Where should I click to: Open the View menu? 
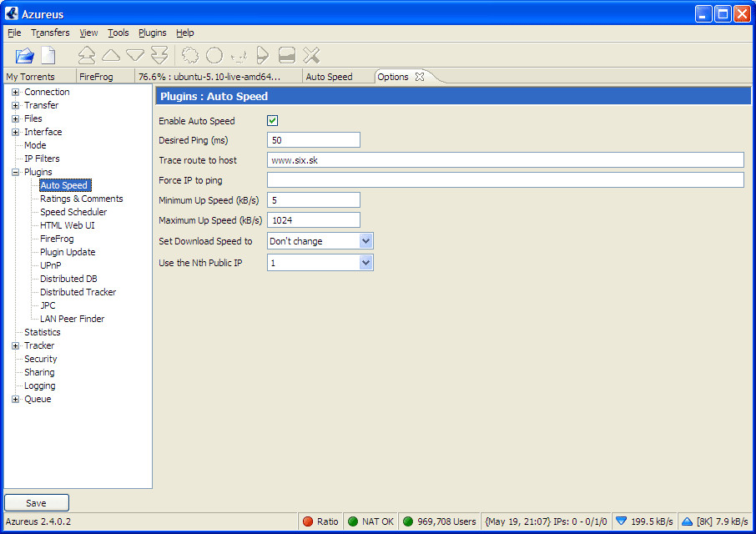pos(88,33)
